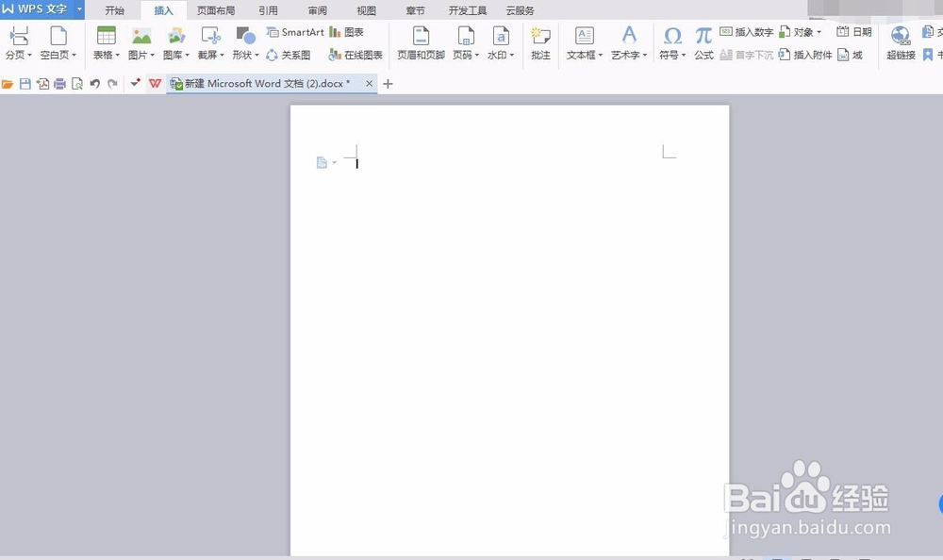Screen dimensions: 943x560
Task: Open print preview from the quick toolbar
Action: 77,84
